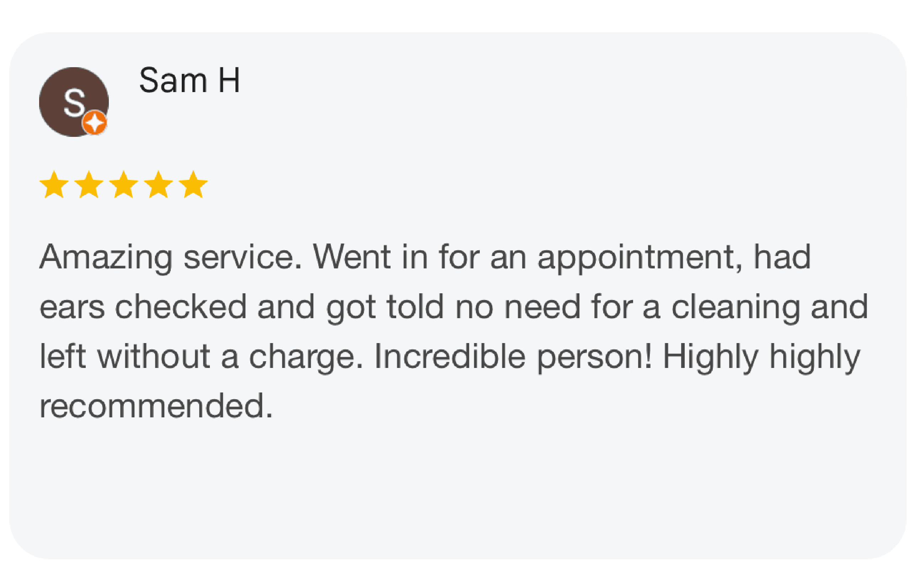Click the first rating star

(x=54, y=185)
